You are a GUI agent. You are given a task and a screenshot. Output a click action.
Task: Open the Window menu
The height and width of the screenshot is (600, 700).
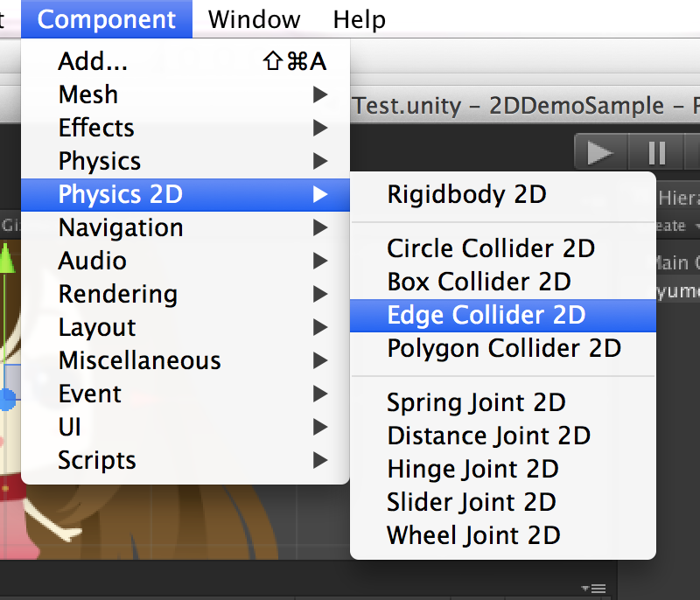(254, 19)
